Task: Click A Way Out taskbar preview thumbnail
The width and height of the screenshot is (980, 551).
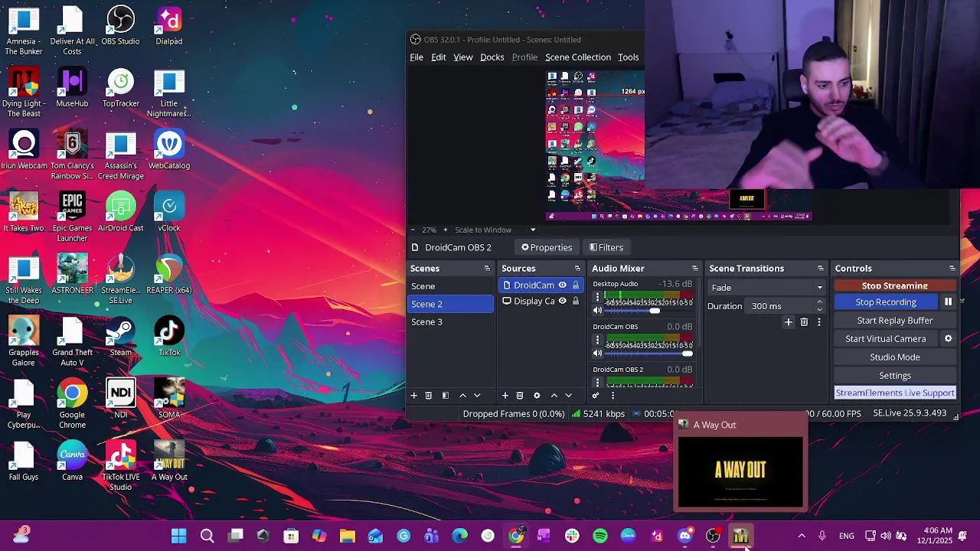Action: pyautogui.click(x=740, y=471)
